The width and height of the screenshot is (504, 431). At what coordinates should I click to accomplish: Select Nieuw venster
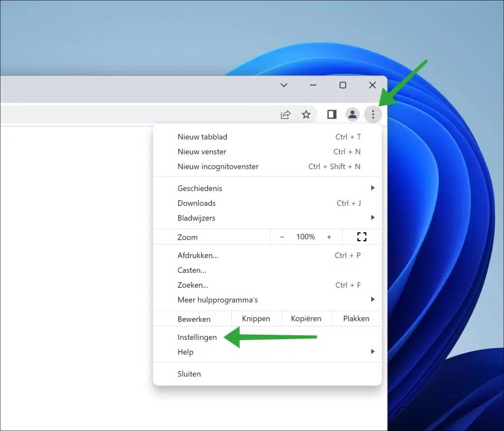267,152
